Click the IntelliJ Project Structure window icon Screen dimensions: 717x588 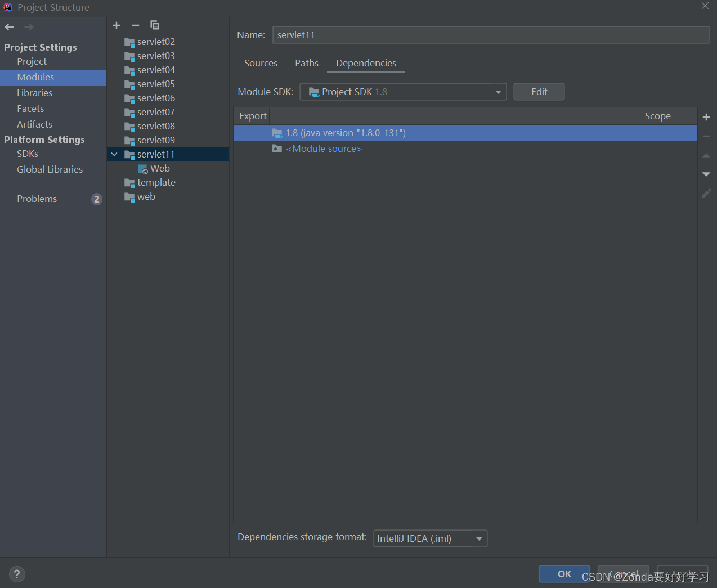(8, 7)
